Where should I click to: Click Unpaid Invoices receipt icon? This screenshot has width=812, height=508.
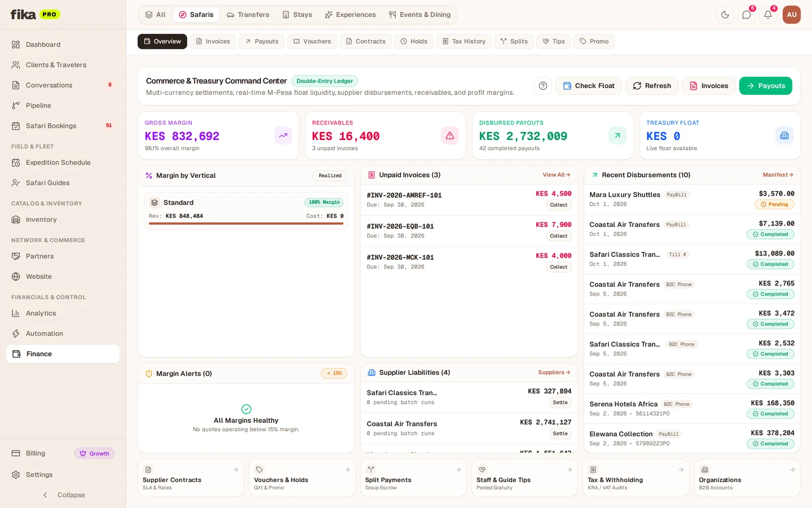372,175
